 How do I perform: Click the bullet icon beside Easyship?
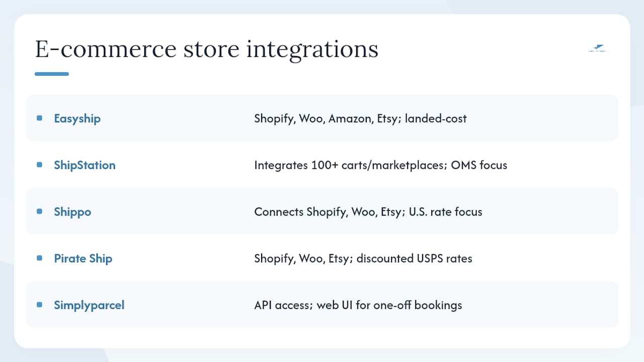(x=40, y=118)
